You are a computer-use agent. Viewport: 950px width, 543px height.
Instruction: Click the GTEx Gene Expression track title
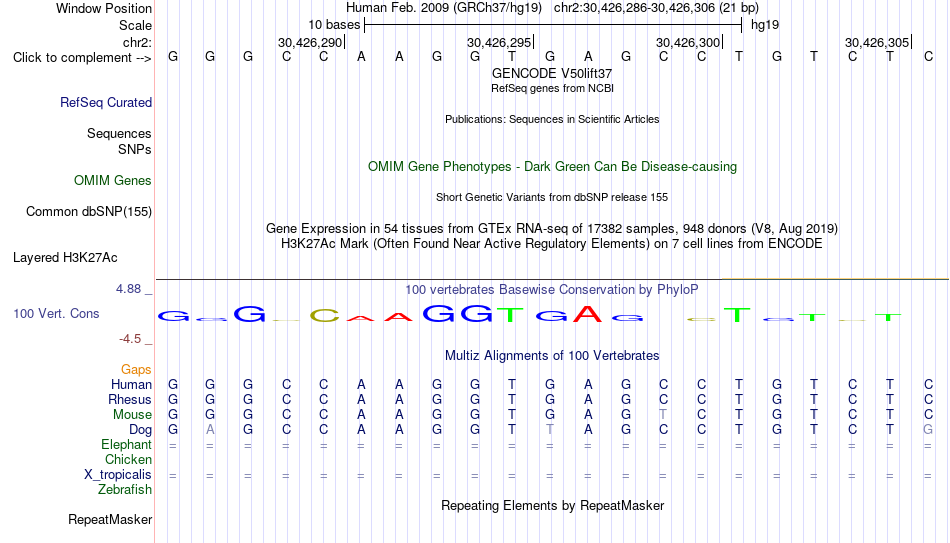click(552, 228)
